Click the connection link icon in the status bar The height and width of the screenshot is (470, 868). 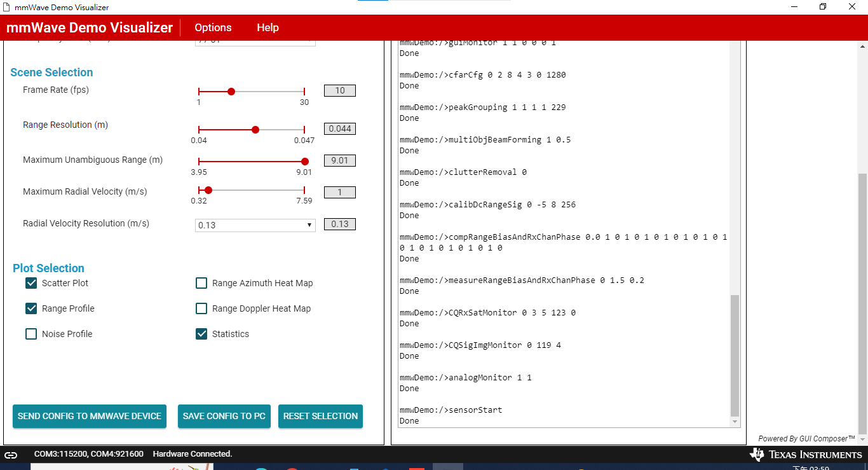coord(11,454)
